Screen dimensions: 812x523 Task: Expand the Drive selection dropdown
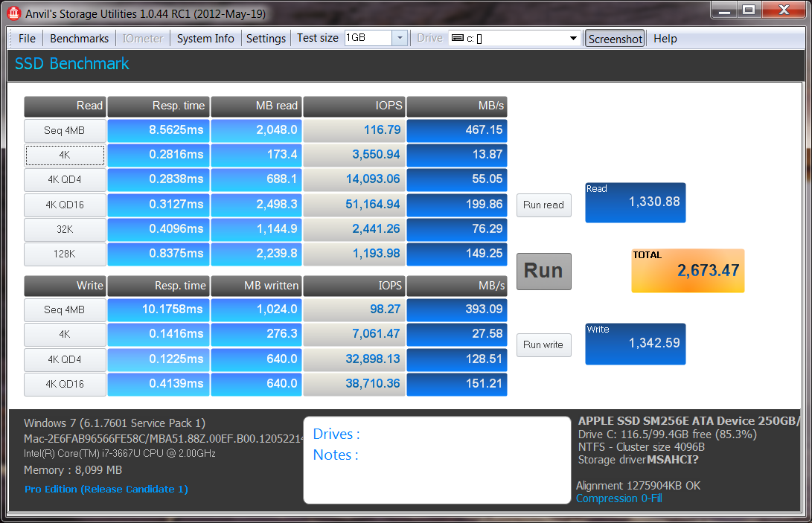(573, 39)
